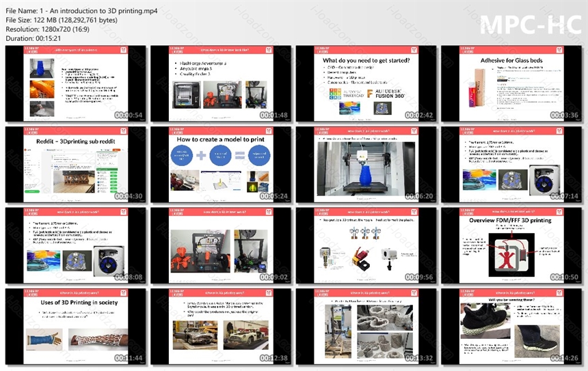Click the 'File Size: 122 MB' text
The height and width of the screenshot is (371, 588).
[x=62, y=20]
